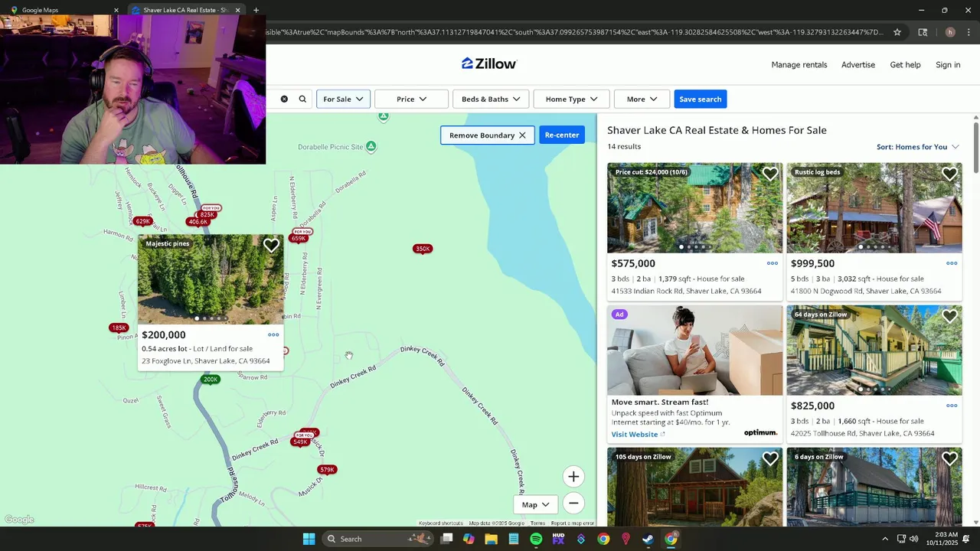Click Save search button
The height and width of the screenshot is (551, 980).
click(x=700, y=99)
